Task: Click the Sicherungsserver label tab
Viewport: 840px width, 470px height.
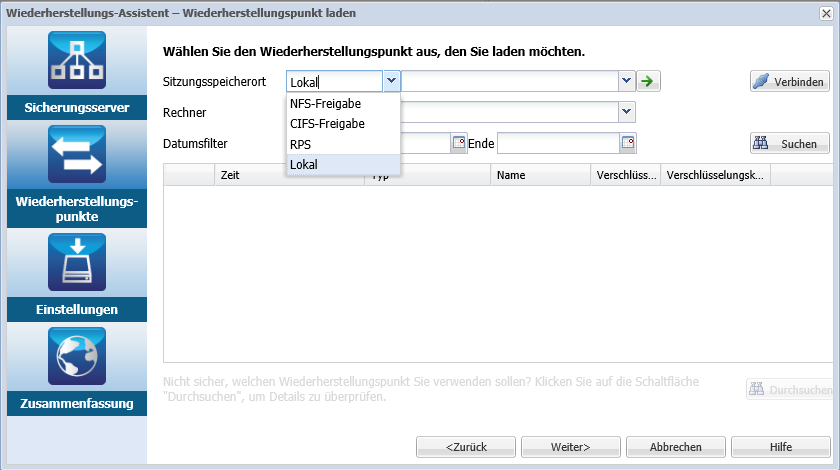Action: (x=77, y=107)
